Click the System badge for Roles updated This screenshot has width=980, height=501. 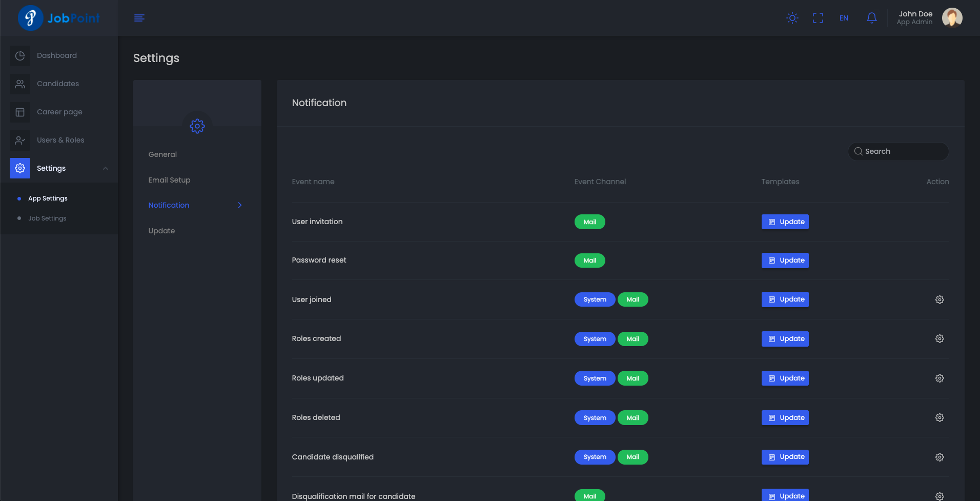pos(595,378)
